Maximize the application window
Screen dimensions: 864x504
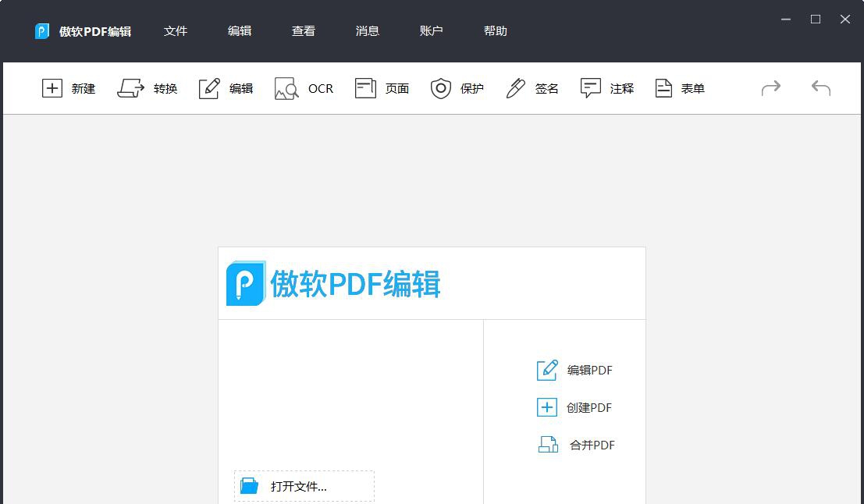coord(816,20)
